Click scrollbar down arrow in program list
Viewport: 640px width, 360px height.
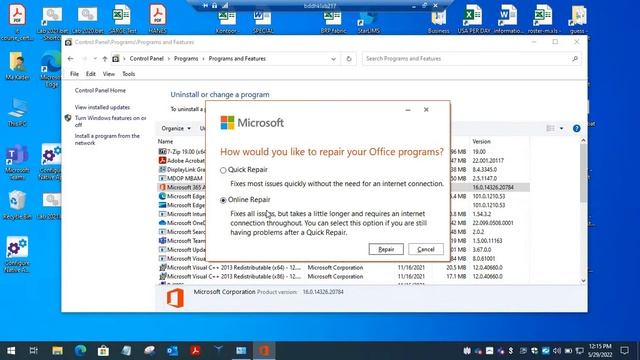tap(583, 280)
